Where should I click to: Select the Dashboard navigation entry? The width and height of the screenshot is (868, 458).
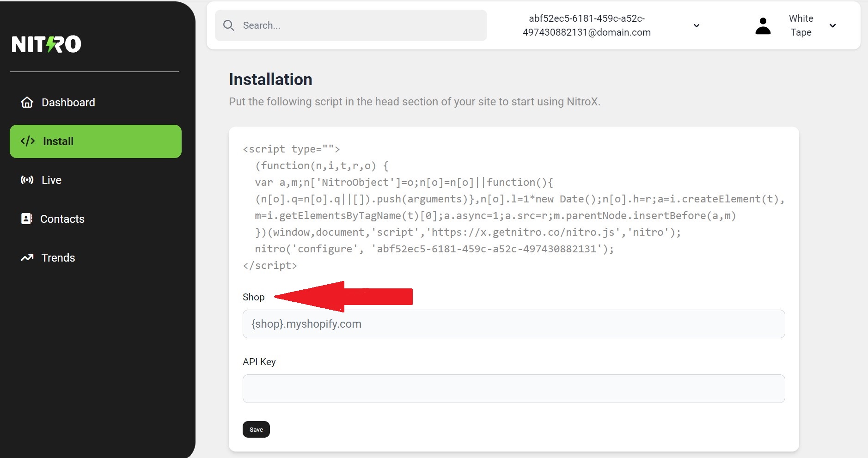(x=68, y=102)
